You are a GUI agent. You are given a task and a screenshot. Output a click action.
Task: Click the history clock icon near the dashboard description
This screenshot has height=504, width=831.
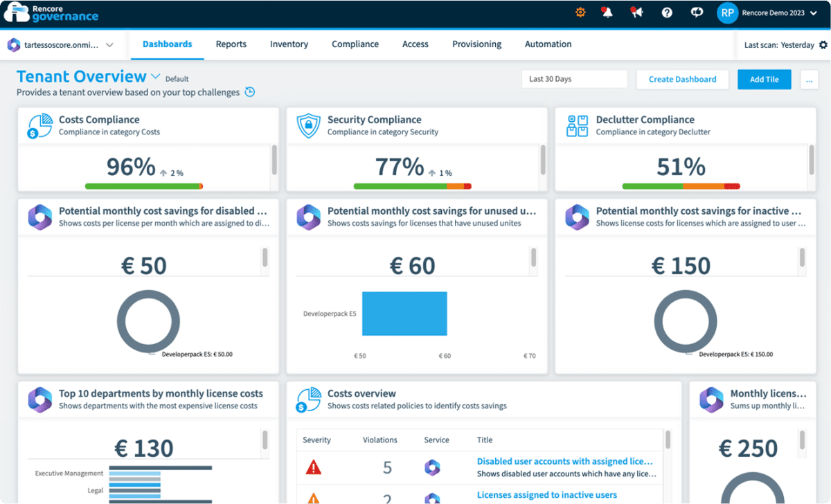pyautogui.click(x=249, y=91)
